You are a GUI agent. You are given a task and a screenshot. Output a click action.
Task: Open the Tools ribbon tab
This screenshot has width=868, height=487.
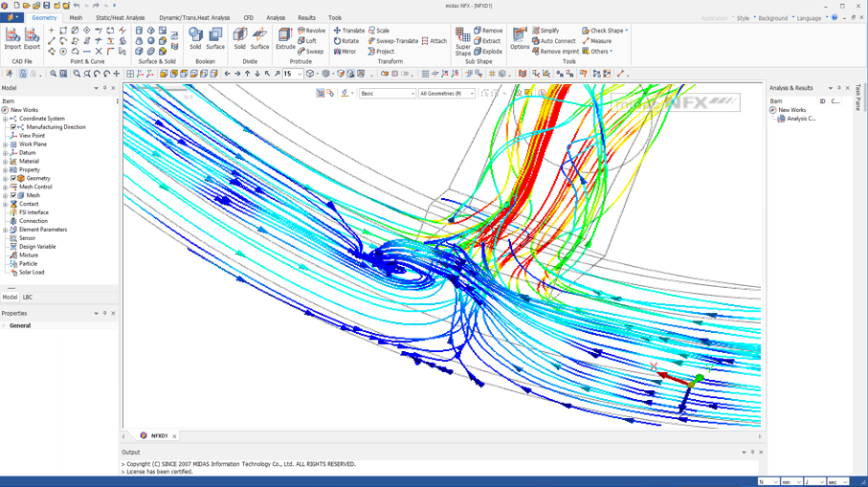tap(335, 18)
